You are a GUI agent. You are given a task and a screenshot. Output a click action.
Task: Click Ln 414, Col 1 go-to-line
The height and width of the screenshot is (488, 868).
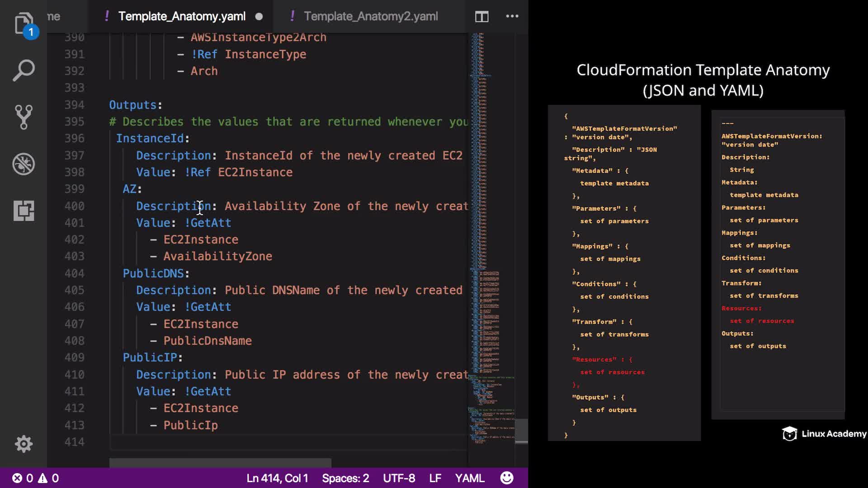click(x=277, y=478)
